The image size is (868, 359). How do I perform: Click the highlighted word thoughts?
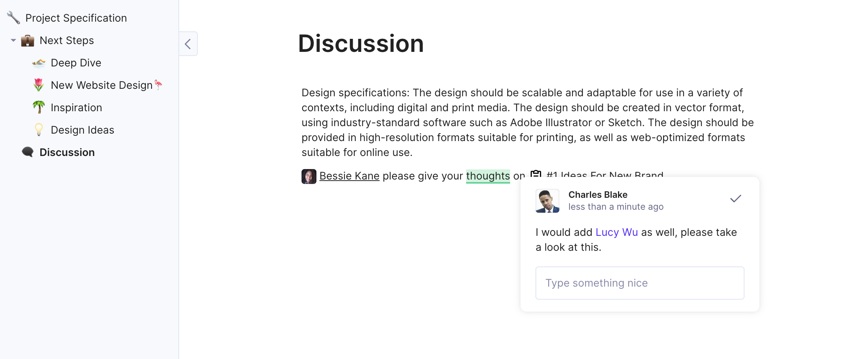coord(488,176)
